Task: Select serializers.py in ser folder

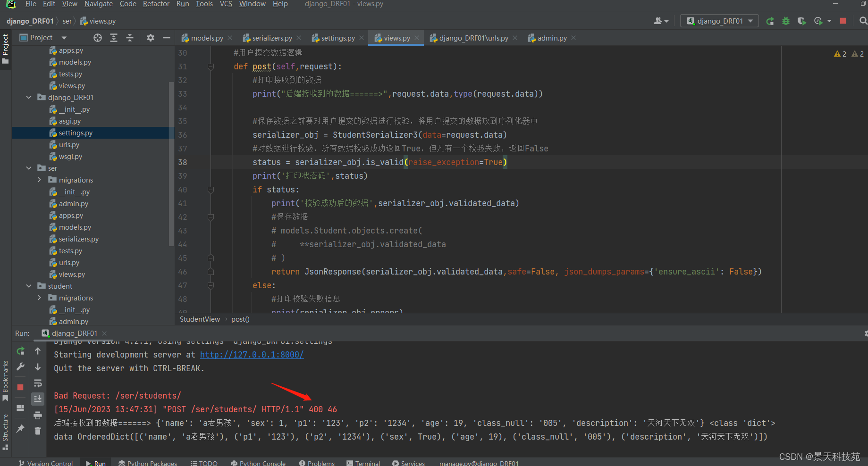Action: click(78, 239)
